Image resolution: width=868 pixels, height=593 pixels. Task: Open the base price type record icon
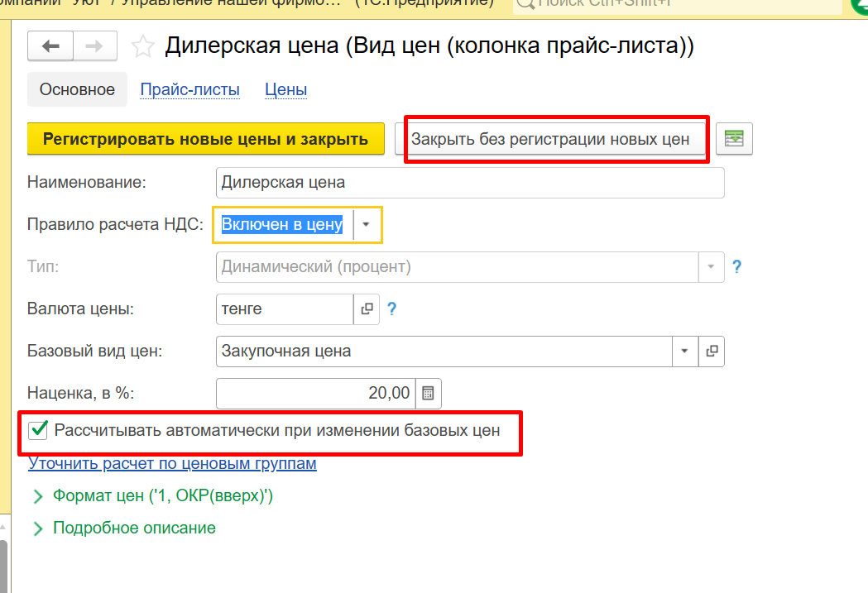[x=712, y=351]
